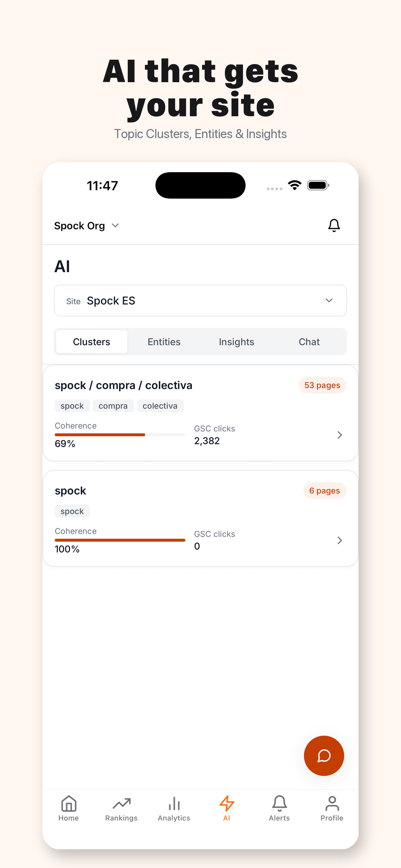The image size is (401, 868).
Task: Open the Site Spock ES dropdown
Action: [200, 300]
